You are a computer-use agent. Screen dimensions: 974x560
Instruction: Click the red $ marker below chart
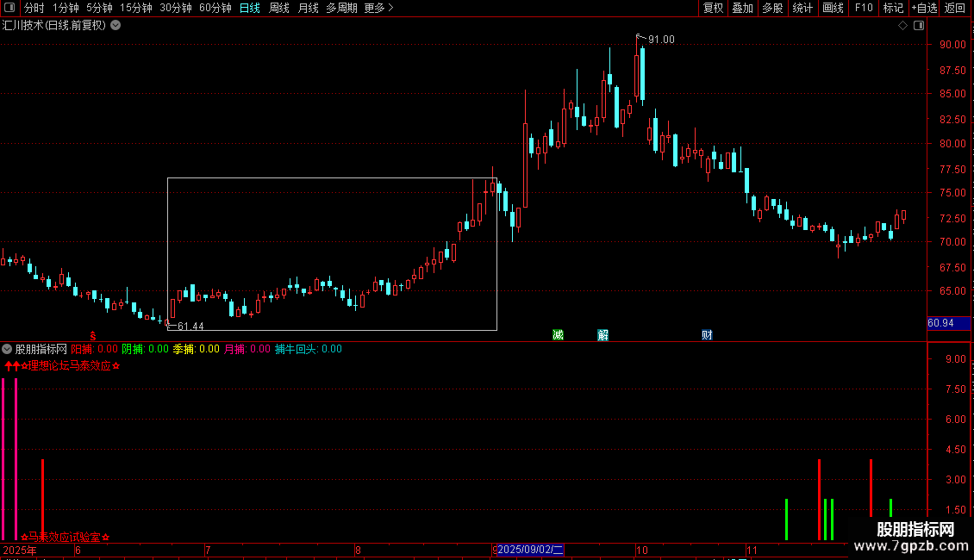tap(92, 336)
